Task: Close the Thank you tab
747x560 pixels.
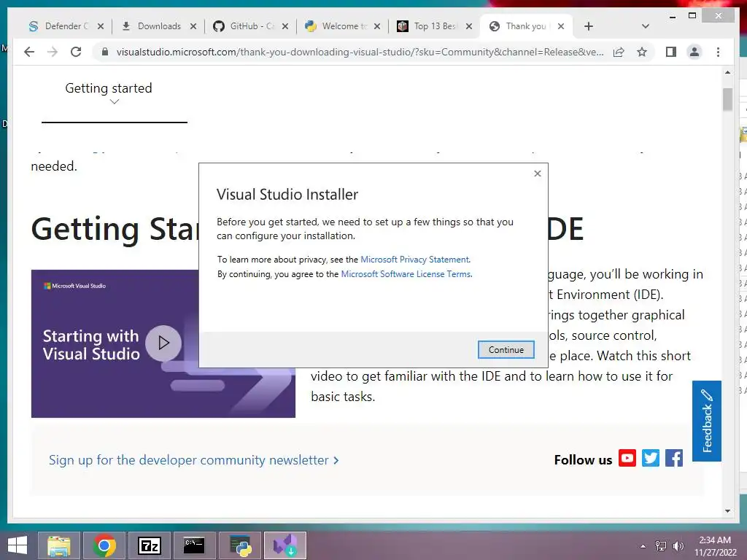Action: [561, 27]
